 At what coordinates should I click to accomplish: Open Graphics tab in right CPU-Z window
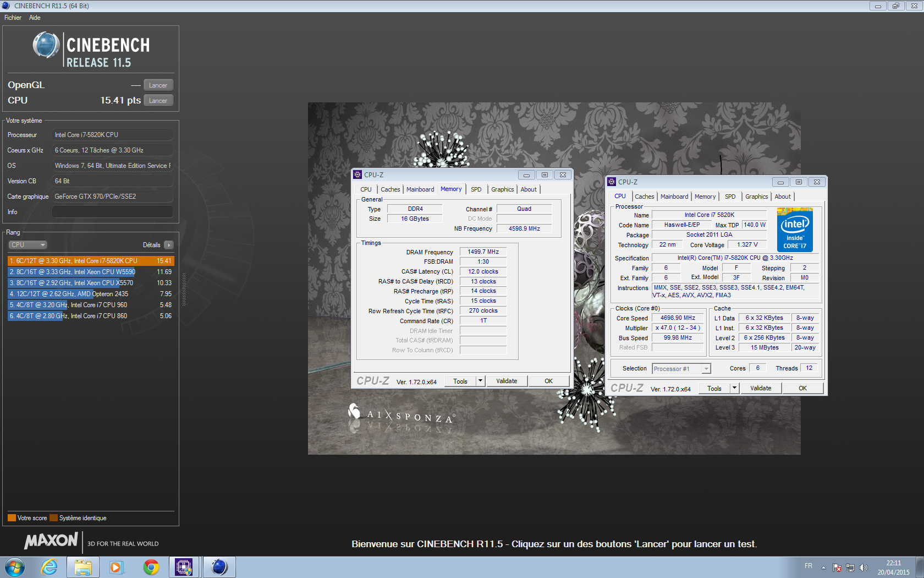coord(757,197)
